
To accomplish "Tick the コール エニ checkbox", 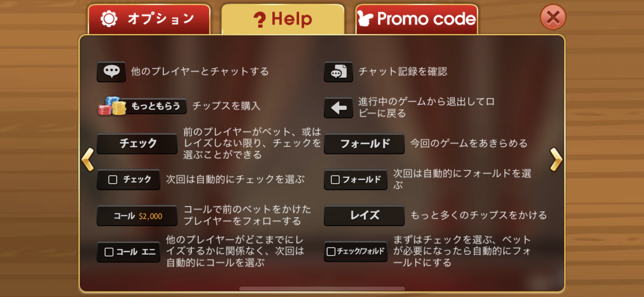I will pyautogui.click(x=109, y=252).
